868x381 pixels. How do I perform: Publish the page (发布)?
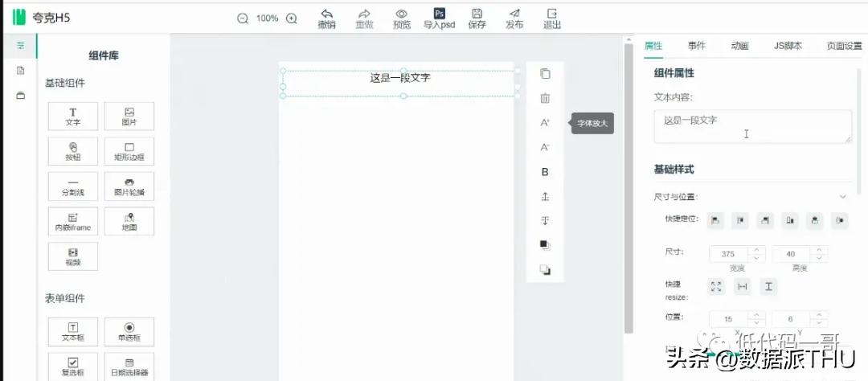[514, 18]
